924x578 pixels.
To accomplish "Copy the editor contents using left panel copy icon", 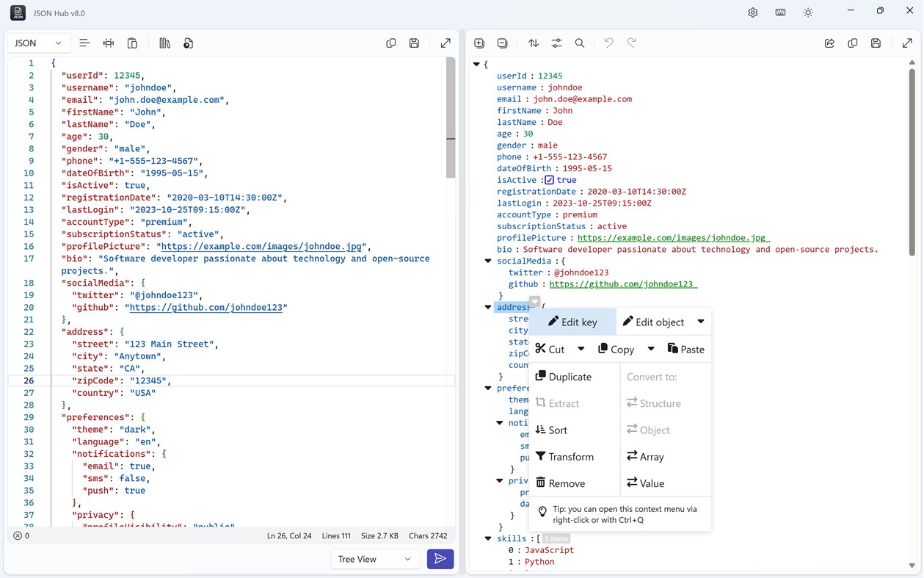I will click(x=391, y=43).
